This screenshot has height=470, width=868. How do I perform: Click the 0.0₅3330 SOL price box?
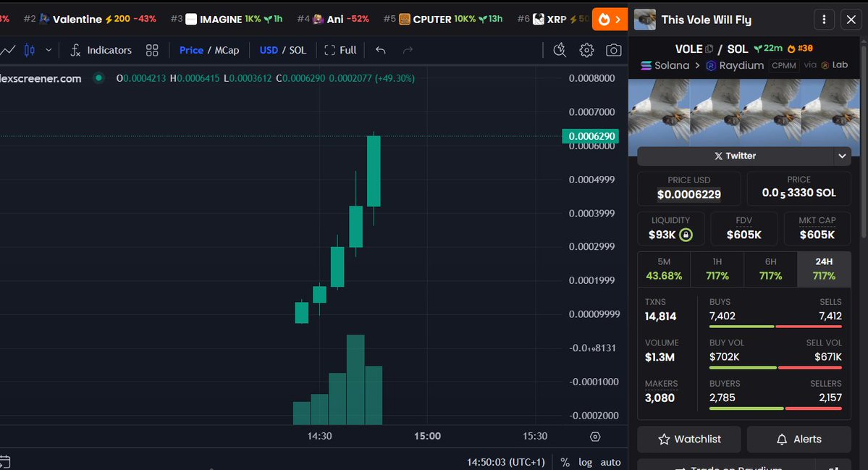[799, 188]
